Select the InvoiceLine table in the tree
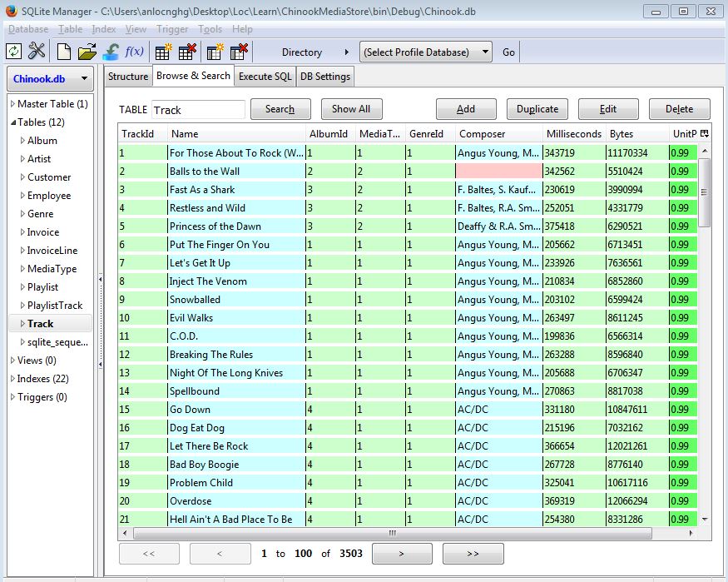 tap(52, 251)
